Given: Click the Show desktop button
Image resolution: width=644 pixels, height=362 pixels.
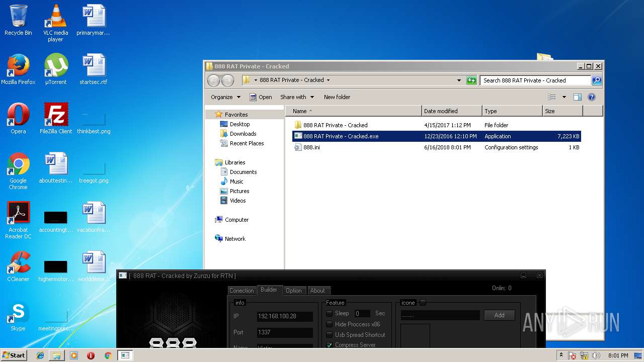Looking at the screenshot, I should point(639,355).
